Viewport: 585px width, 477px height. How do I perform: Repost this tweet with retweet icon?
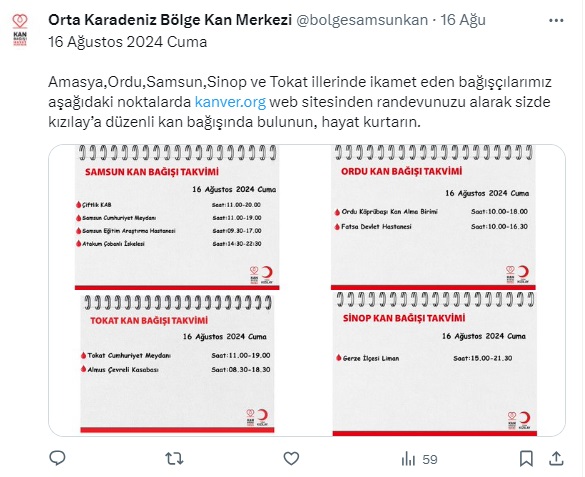174,459
